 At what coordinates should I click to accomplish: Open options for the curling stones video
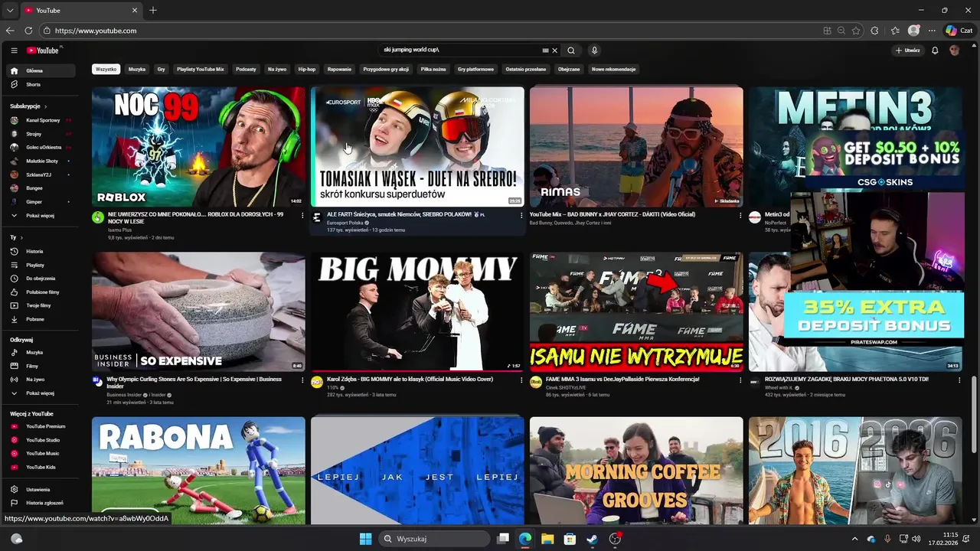[302, 380]
